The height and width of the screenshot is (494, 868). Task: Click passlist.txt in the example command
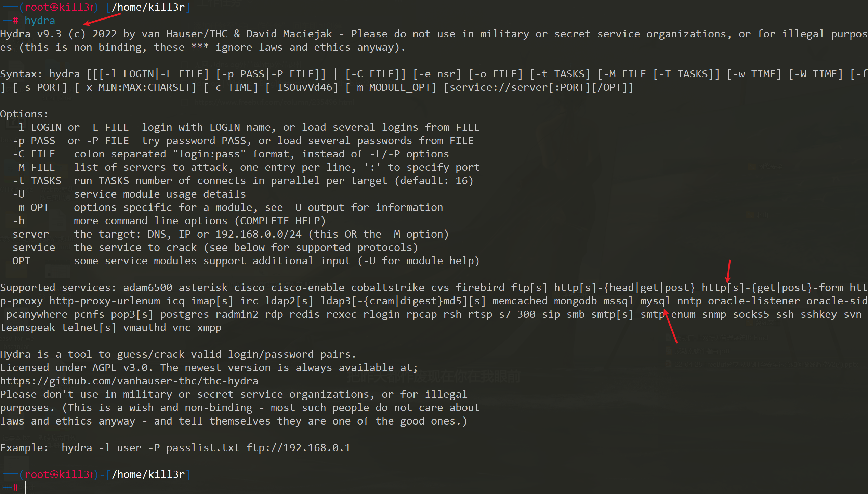[x=203, y=448]
